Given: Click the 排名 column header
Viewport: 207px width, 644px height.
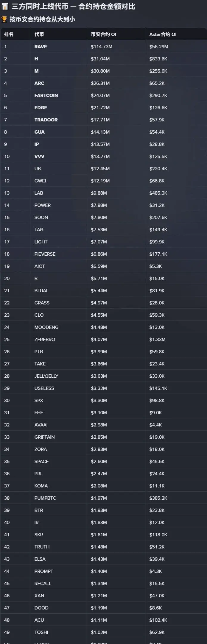Looking at the screenshot, I should (x=9, y=34).
